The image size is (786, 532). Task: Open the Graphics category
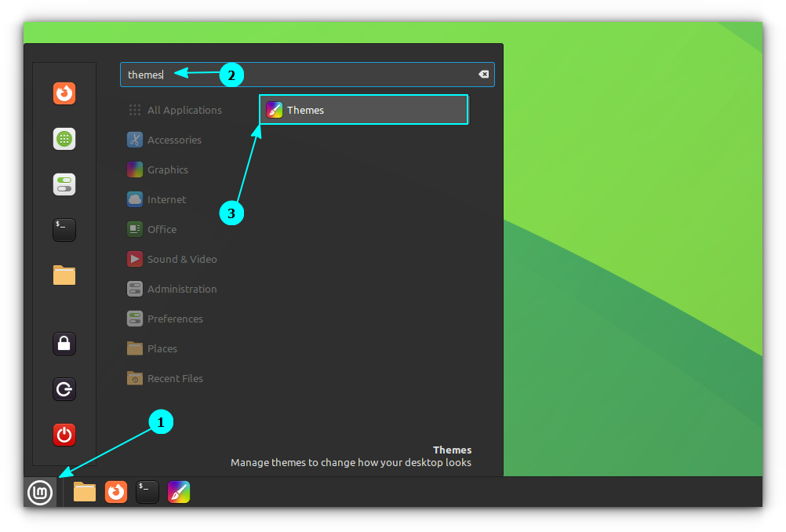[168, 169]
